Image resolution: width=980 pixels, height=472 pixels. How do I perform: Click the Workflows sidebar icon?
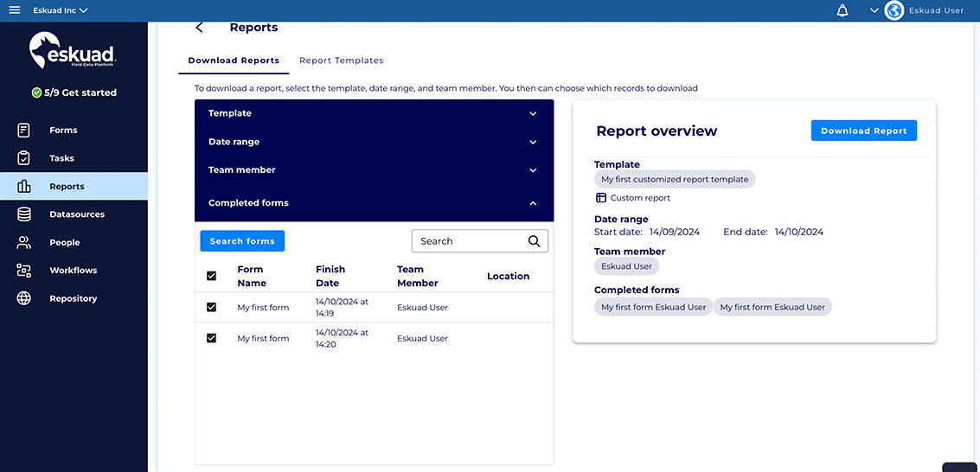(24, 271)
